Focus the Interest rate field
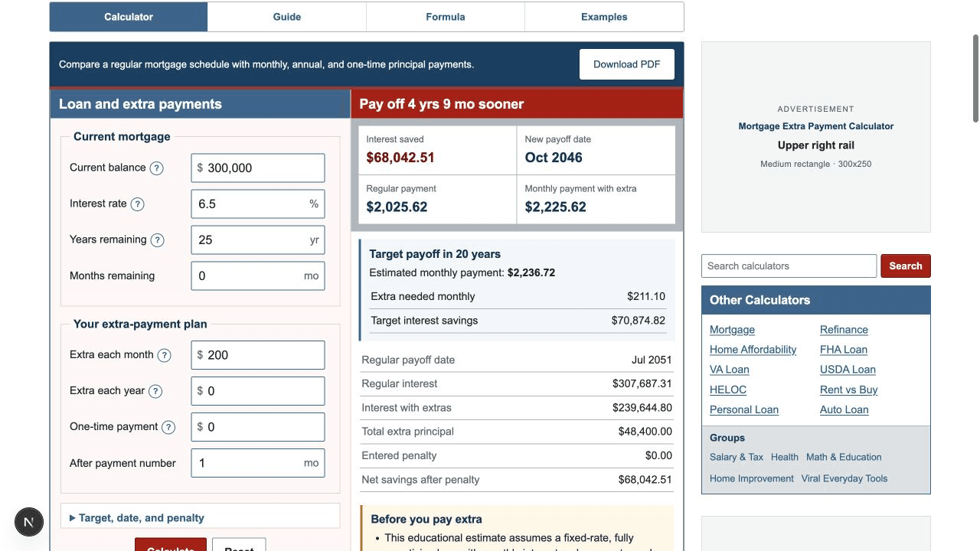Viewport: 980px width, 551px height. point(258,204)
